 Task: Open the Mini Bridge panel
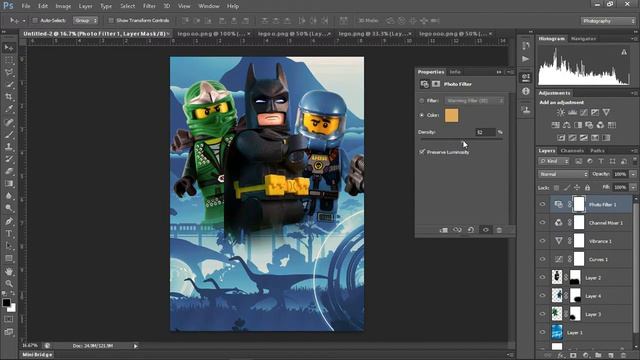click(x=37, y=355)
